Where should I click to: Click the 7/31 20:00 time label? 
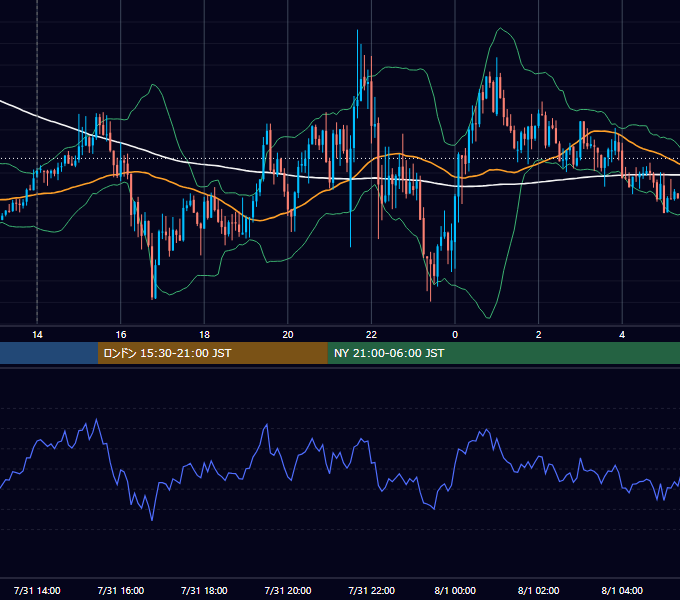(x=288, y=590)
